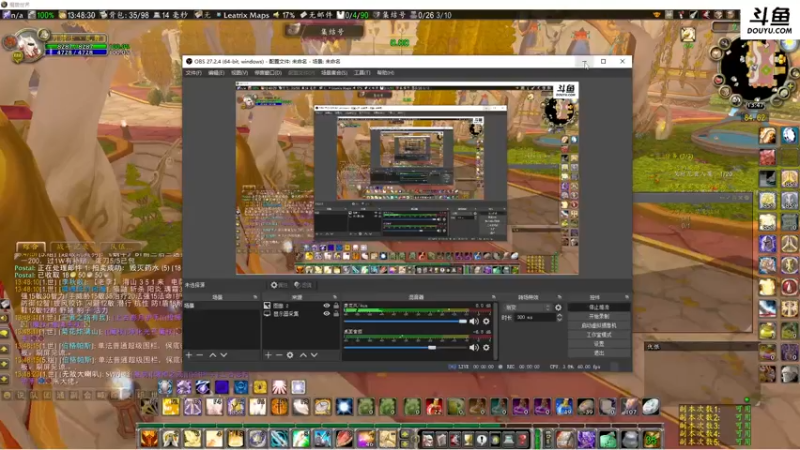Pop out the Sources dock with its header icon
The width and height of the screenshot is (800, 450).
[335, 297]
